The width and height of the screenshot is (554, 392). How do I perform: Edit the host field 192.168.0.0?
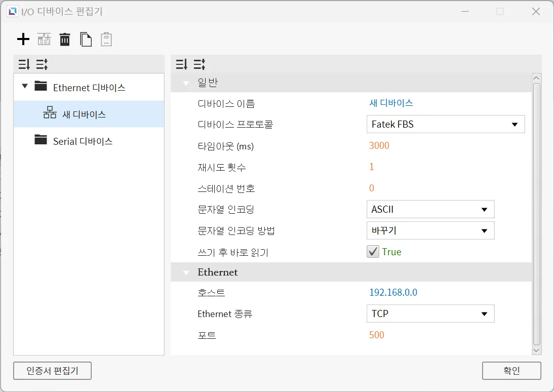(393, 293)
